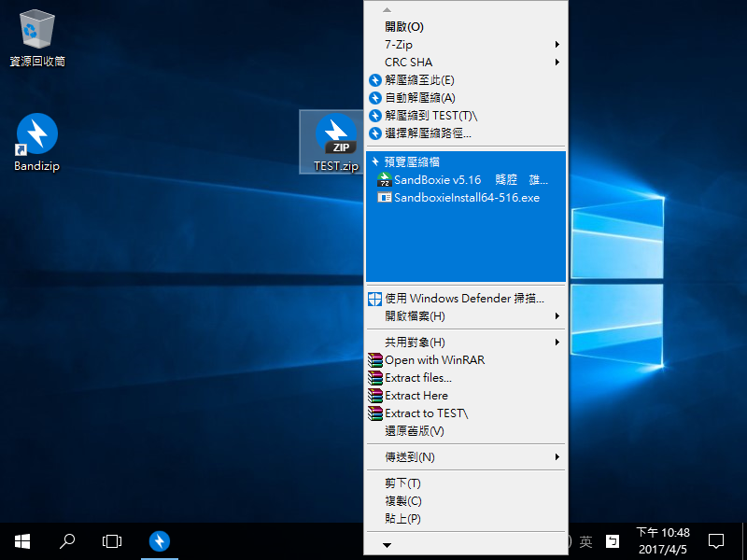Click Bandizip icon beside 自動解壓縮(A)
The height and width of the screenshot is (560, 747).
[375, 98]
